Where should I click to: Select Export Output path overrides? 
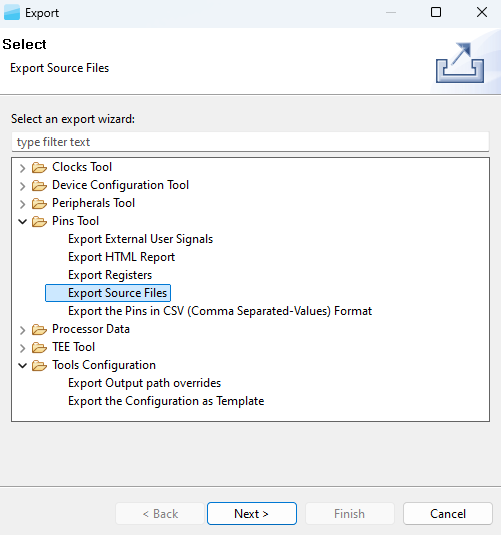click(144, 383)
